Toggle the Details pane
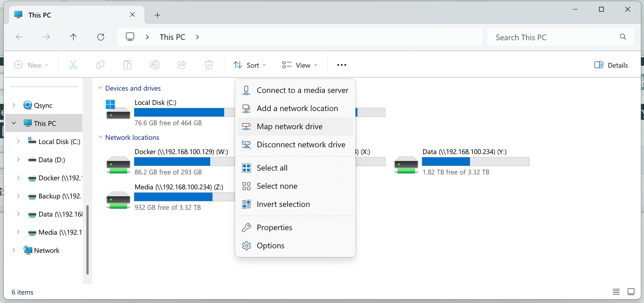Viewport: 644px width, 303px height. coord(611,65)
